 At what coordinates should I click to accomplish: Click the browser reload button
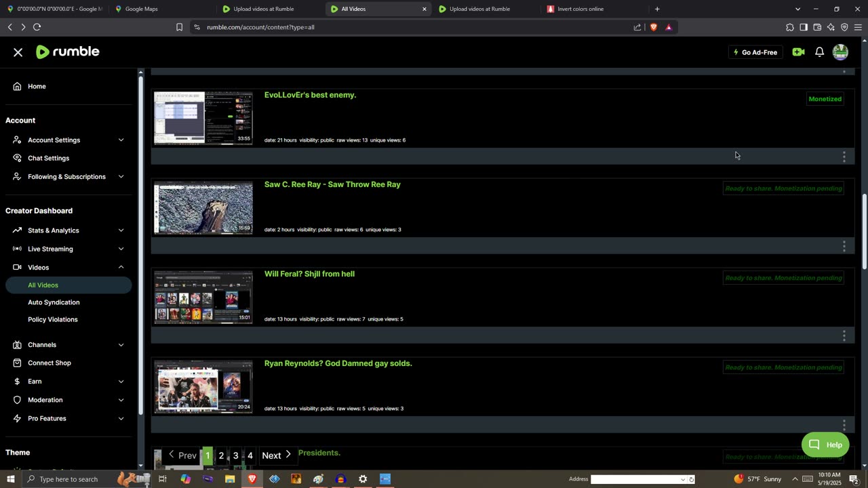coord(37,27)
